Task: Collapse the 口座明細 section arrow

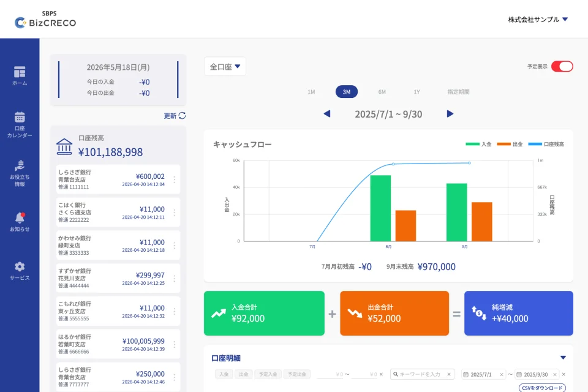Action: [x=563, y=358]
